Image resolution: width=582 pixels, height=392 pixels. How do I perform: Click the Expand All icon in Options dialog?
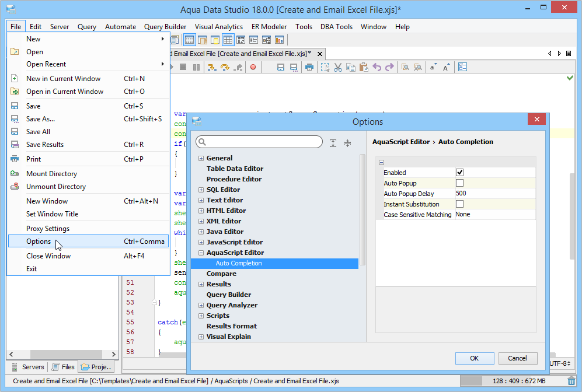click(333, 143)
